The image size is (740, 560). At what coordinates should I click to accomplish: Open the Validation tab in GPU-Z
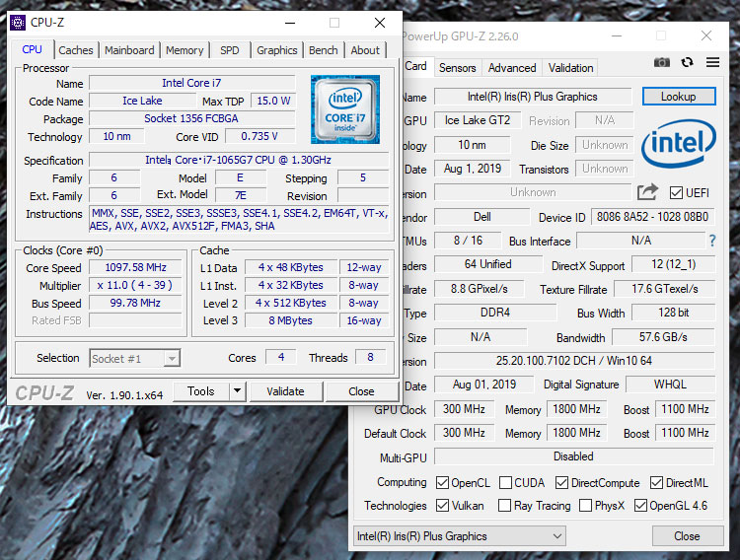(x=570, y=68)
